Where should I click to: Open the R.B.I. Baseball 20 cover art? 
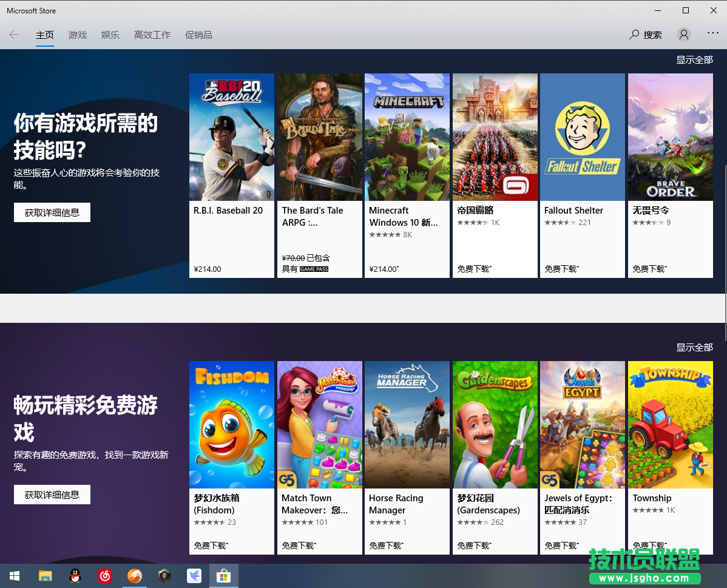point(232,137)
